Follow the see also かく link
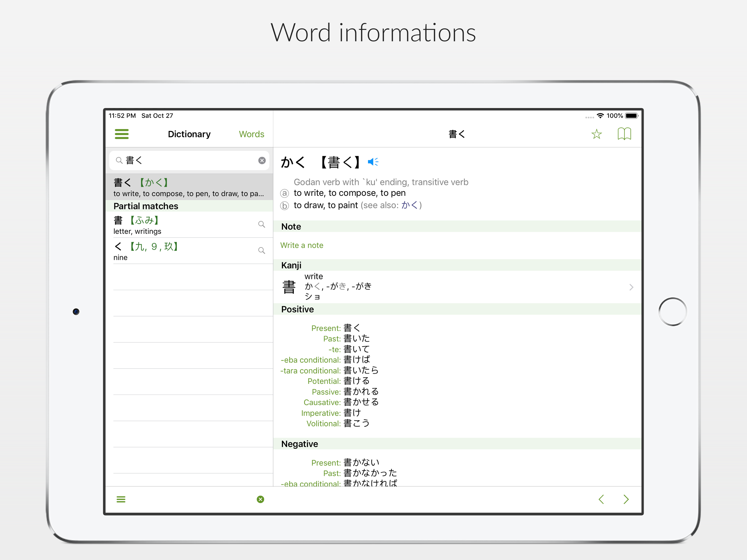 coord(409,205)
